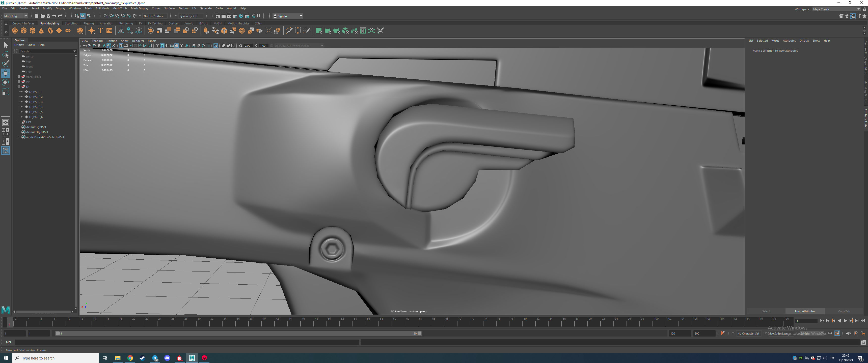Click the Load Attributes button
The image size is (868, 363).
click(805, 311)
